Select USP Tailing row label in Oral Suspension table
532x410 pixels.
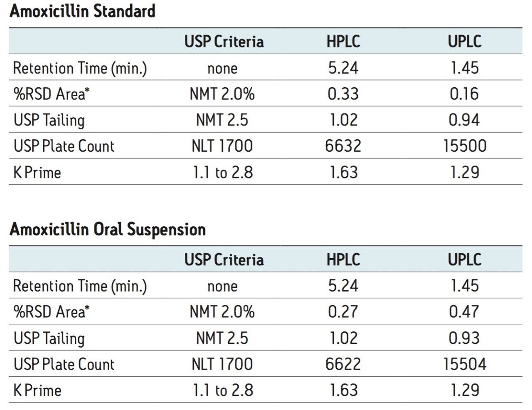point(49,338)
